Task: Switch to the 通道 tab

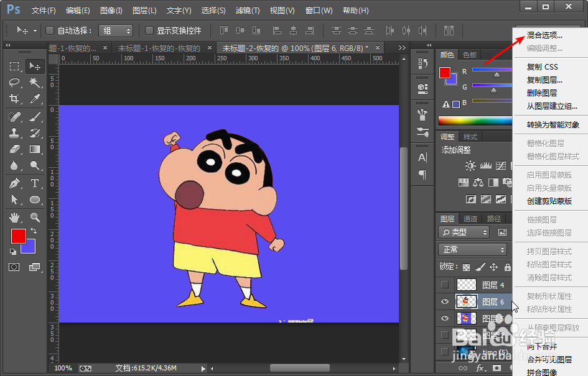Action: [x=470, y=219]
